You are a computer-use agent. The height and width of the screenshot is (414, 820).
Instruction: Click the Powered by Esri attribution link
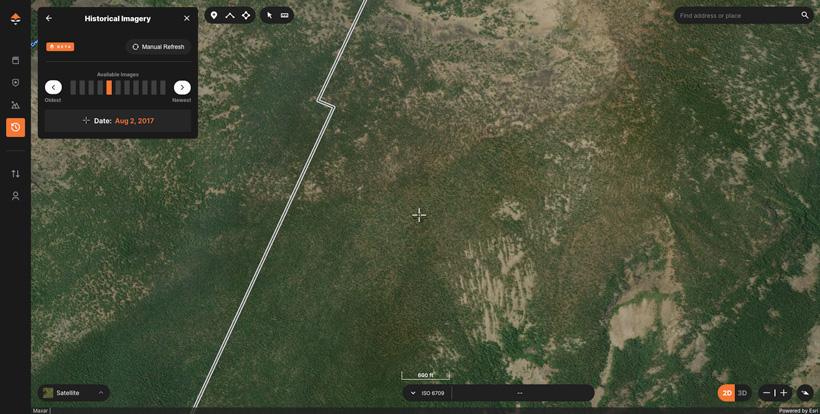click(799, 411)
